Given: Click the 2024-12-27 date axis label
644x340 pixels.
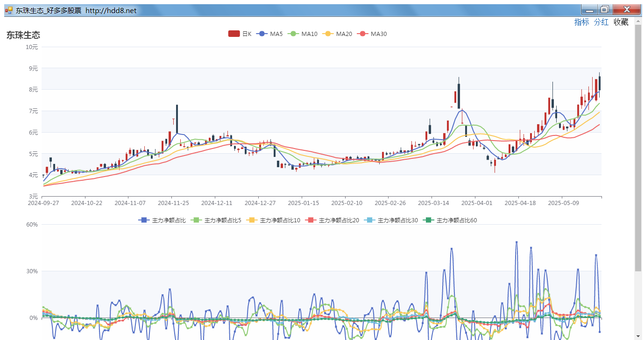Looking at the screenshot, I should [260, 203].
